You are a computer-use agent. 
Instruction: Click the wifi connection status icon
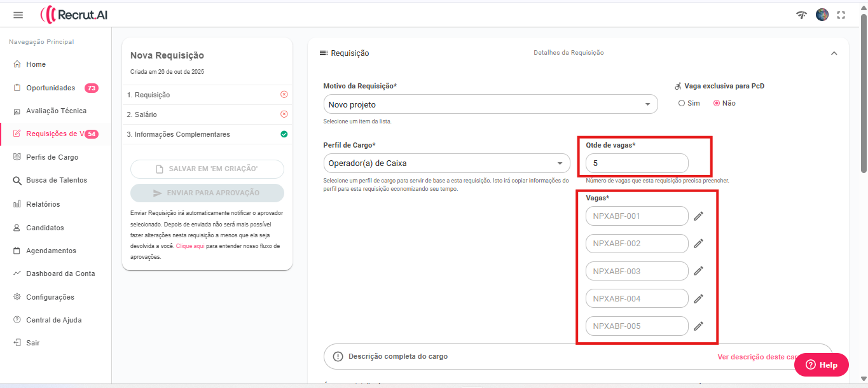click(802, 15)
